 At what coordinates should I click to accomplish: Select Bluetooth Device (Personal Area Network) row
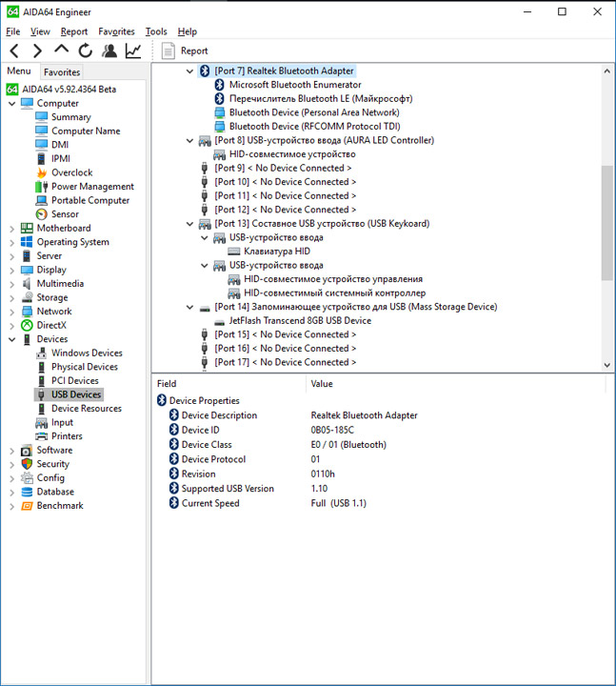314,112
